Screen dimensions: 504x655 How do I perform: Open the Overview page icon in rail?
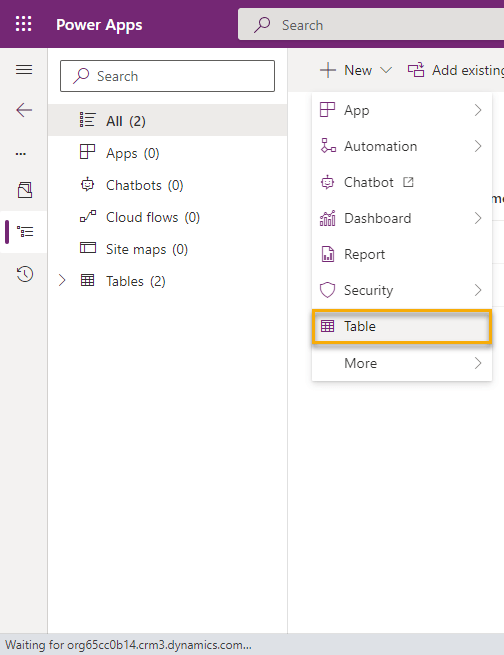(x=25, y=190)
